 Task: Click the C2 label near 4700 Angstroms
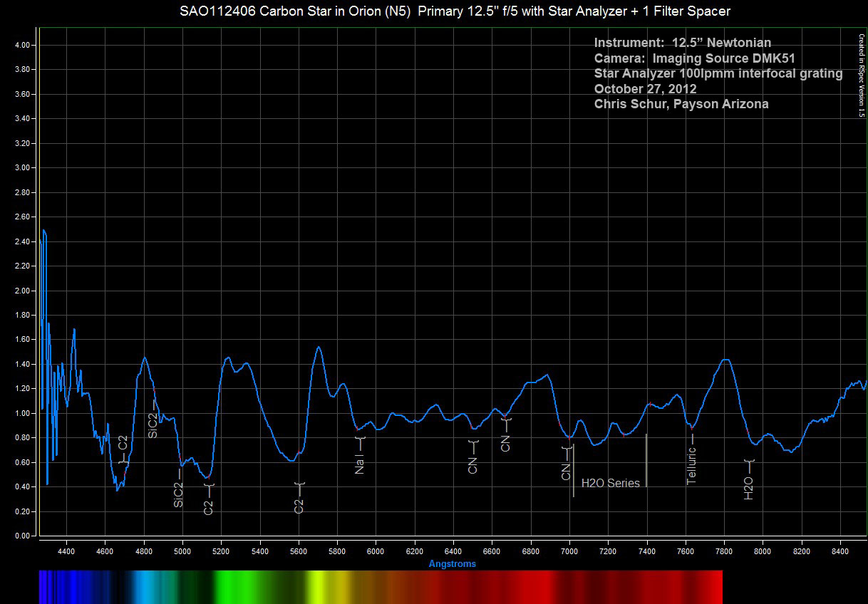coord(123,442)
